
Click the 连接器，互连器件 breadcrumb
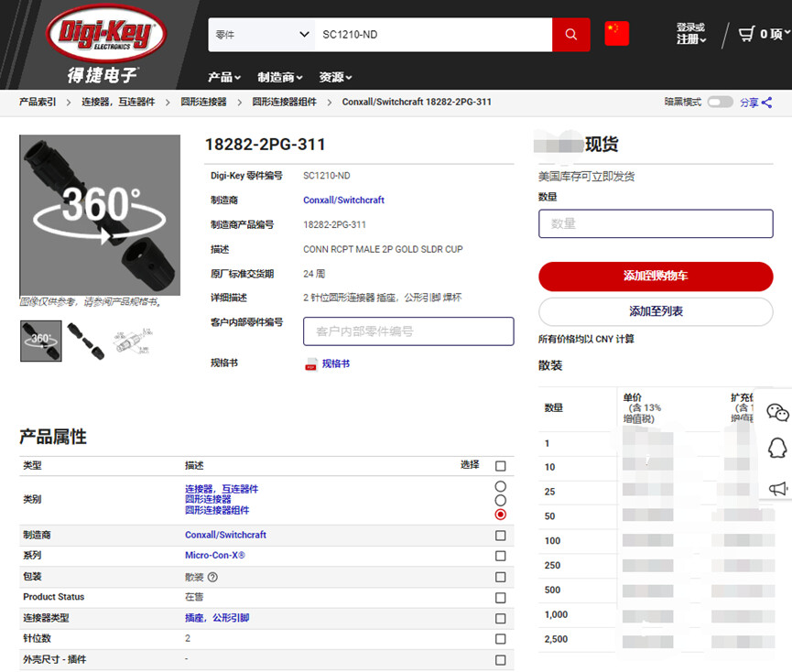coord(118,102)
